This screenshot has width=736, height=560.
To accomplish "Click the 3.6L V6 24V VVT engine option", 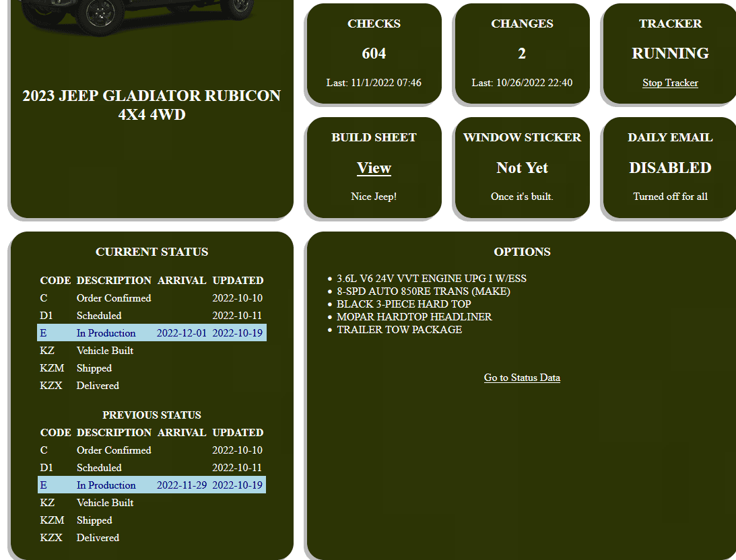I will coord(432,279).
